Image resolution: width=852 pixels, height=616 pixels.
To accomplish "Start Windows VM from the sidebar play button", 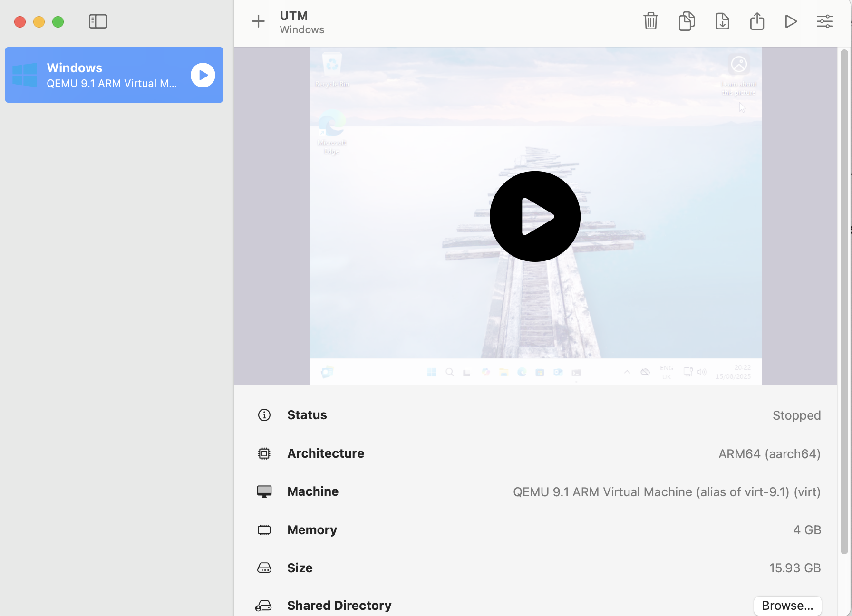I will (203, 75).
